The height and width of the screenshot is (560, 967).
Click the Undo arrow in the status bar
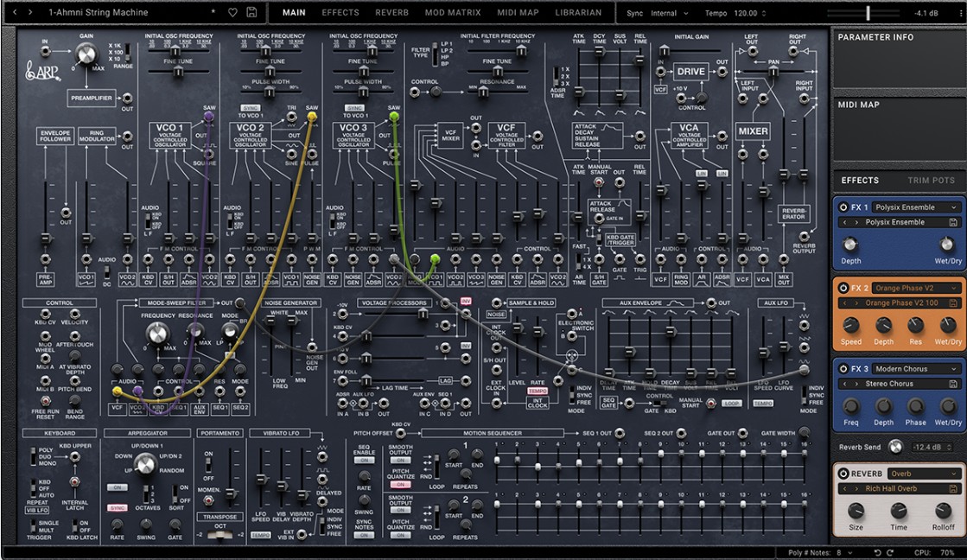[877, 552]
